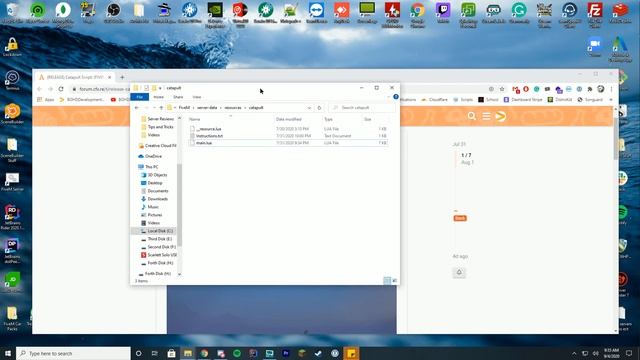This screenshot has height=360, width=640.
Task: Open Twitch desktop shortcut
Action: coord(443,12)
